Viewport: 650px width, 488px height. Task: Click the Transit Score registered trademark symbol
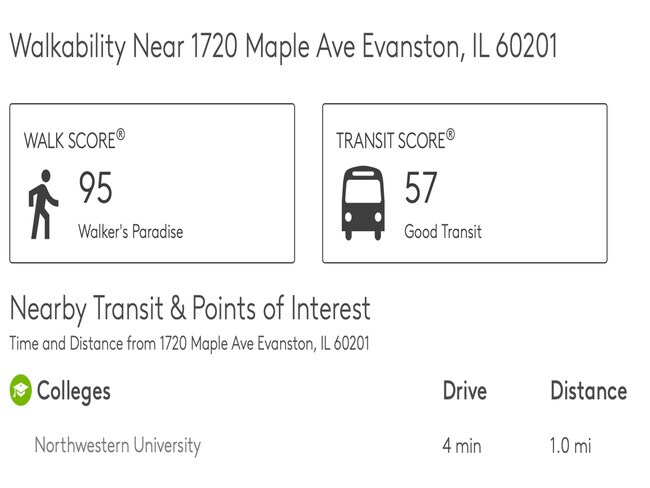(x=450, y=135)
